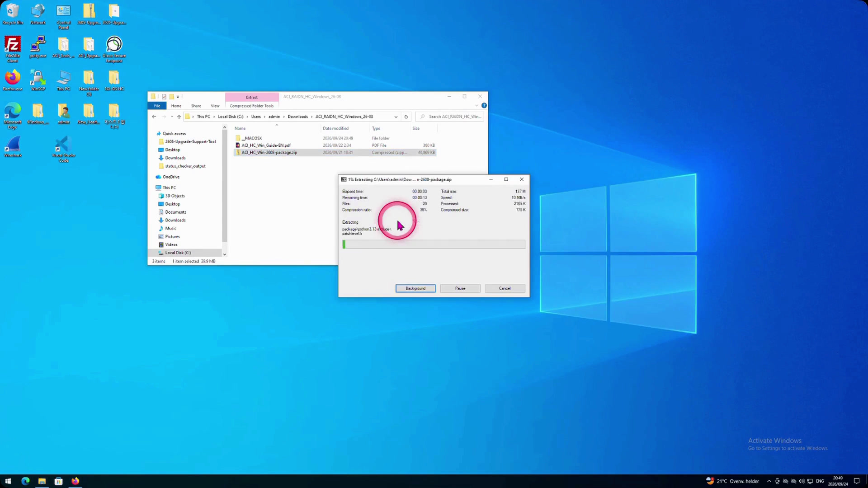Viewport: 868px width, 488px height.
Task: Switch to the Home ribbon tab
Action: [176, 106]
